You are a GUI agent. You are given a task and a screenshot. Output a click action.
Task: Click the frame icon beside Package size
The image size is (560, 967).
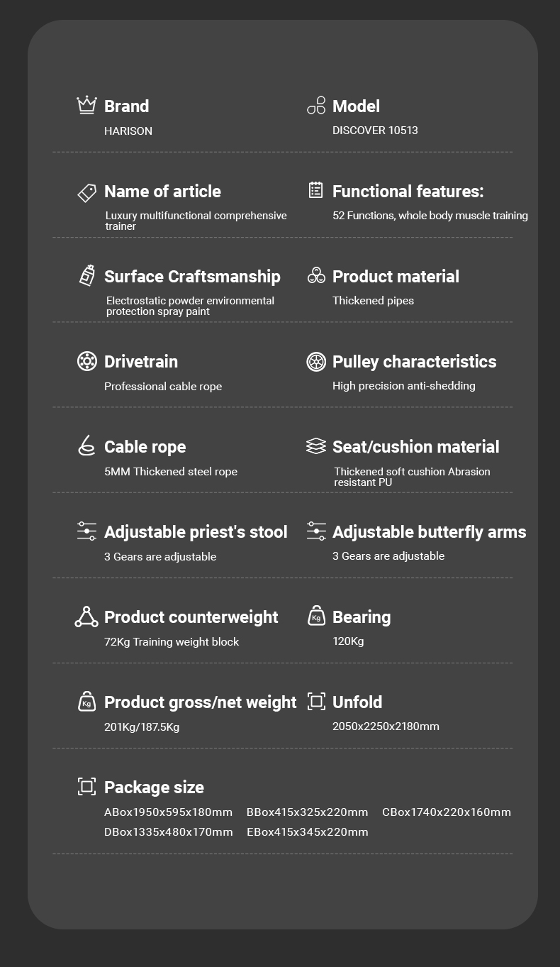86,786
